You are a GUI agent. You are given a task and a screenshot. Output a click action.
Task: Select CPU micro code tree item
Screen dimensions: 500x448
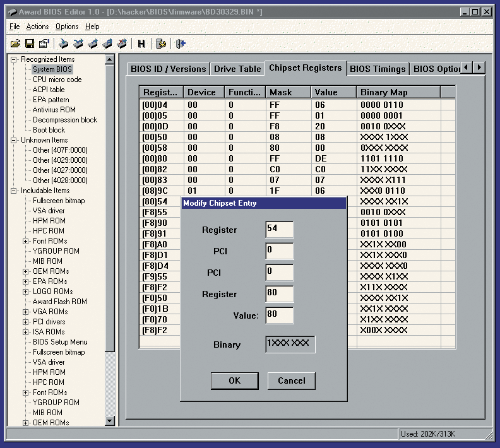point(57,80)
